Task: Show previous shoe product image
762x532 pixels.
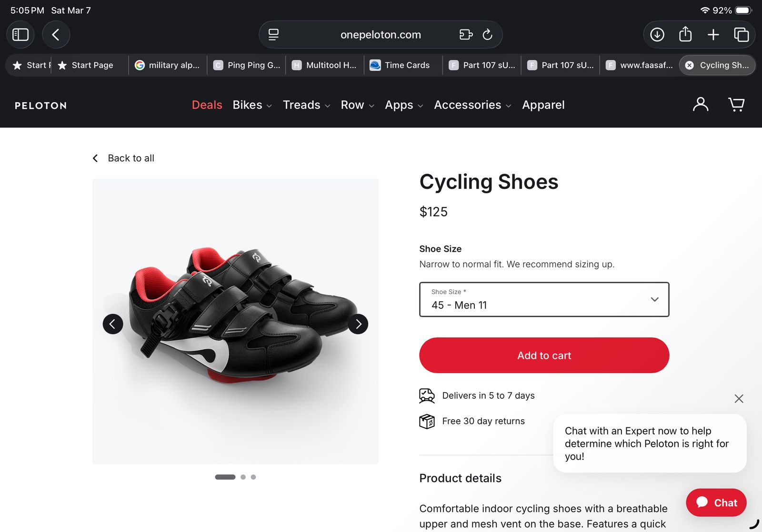Action: (113, 324)
